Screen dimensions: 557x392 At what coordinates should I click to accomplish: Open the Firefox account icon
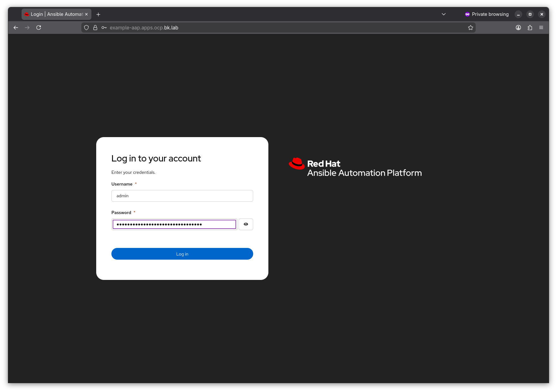pos(518,28)
